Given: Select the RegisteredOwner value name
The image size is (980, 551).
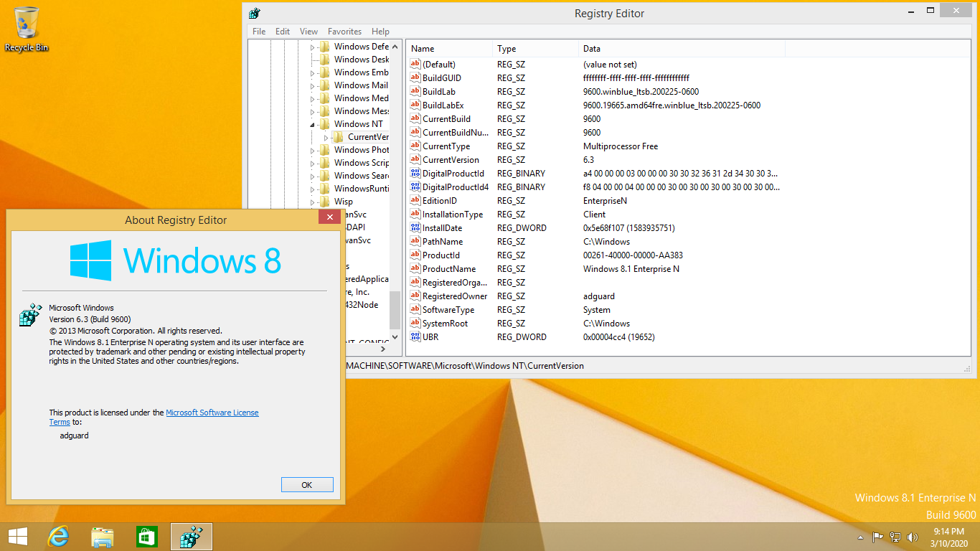Looking at the screenshot, I should (x=455, y=296).
